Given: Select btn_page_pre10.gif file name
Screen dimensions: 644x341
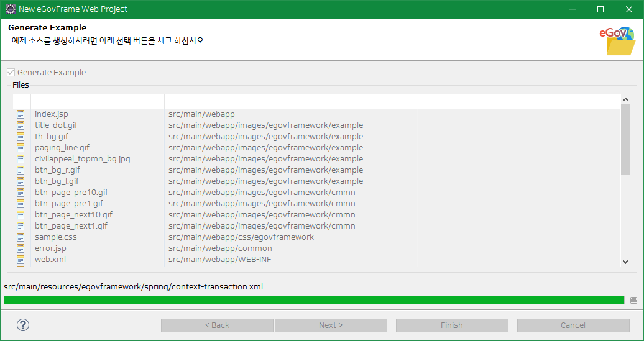Looking at the screenshot, I should 71,192.
